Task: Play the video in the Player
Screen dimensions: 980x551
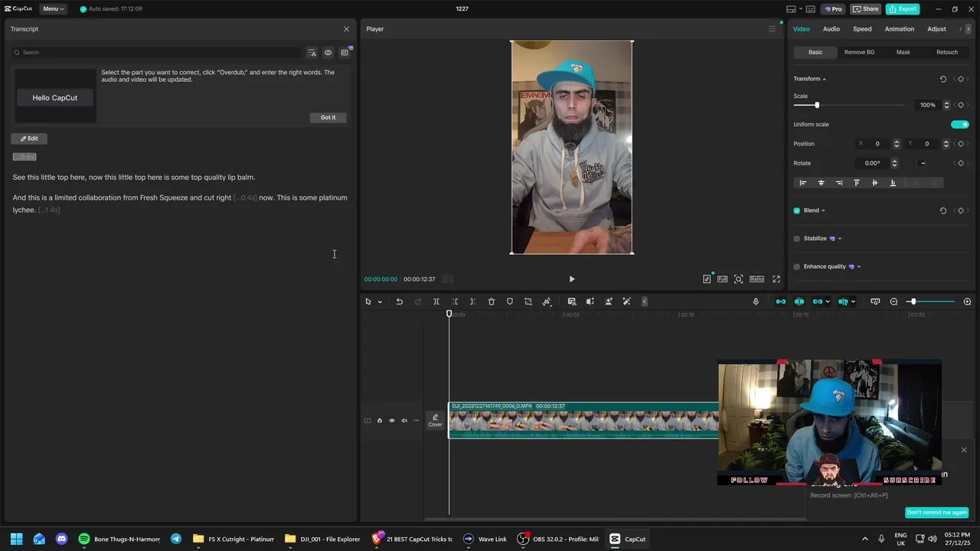Action: point(572,279)
